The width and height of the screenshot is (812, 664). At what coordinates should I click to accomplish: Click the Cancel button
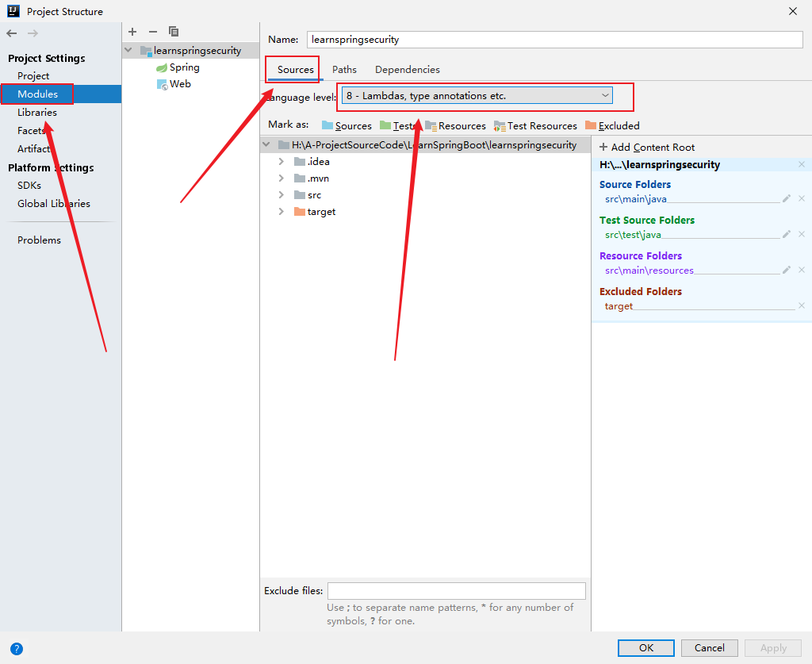(710, 647)
